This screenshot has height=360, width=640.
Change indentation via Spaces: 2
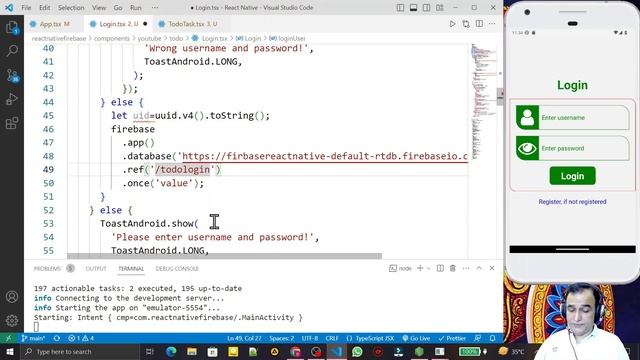pos(282,338)
